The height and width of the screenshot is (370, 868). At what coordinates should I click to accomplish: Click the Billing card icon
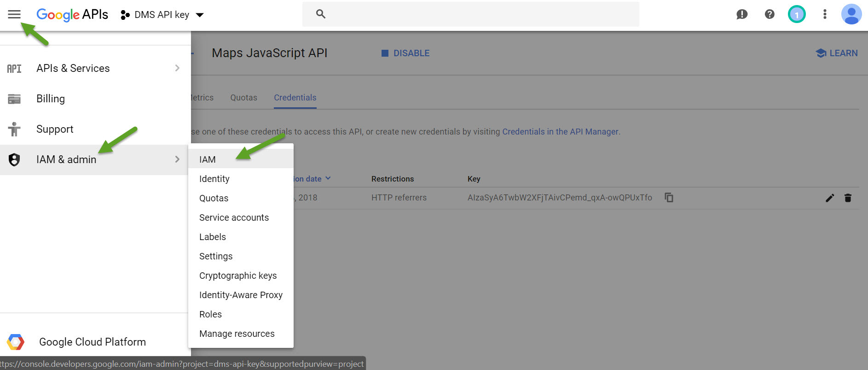point(14,99)
